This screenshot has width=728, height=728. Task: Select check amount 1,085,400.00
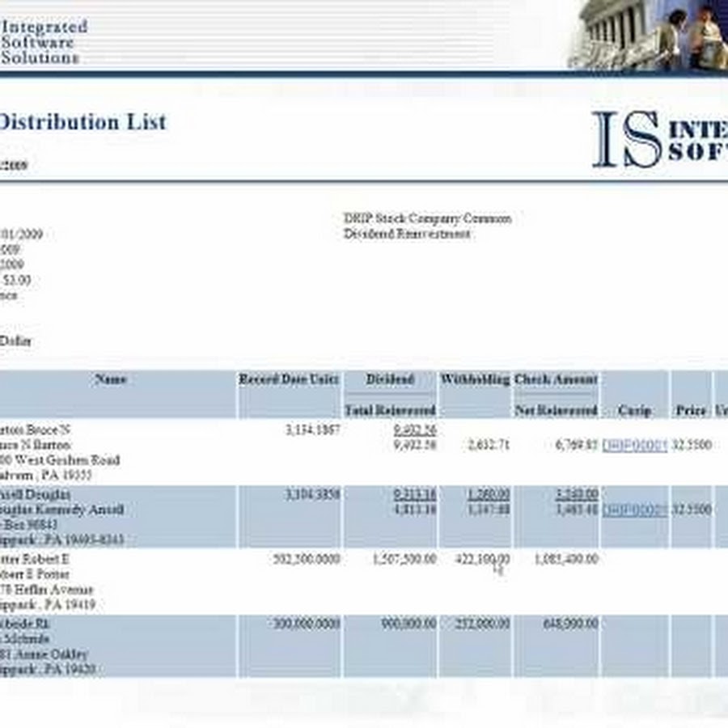[566, 559]
